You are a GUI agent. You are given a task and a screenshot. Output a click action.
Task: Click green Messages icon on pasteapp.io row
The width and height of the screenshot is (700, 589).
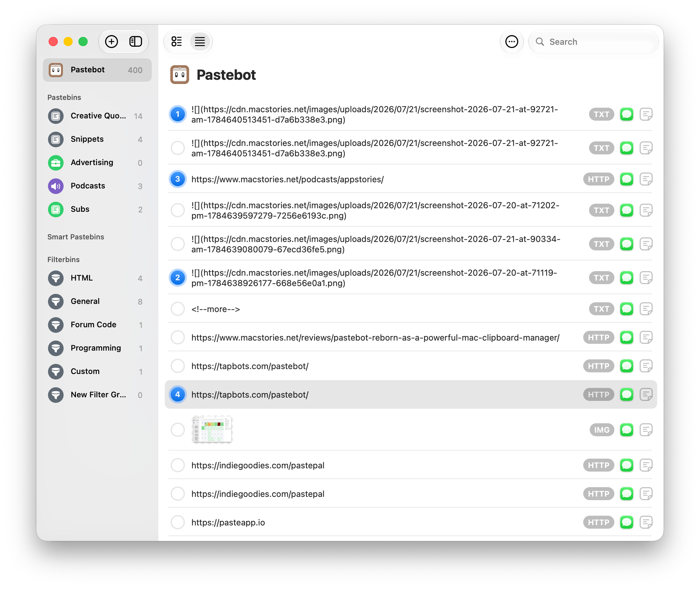point(626,522)
